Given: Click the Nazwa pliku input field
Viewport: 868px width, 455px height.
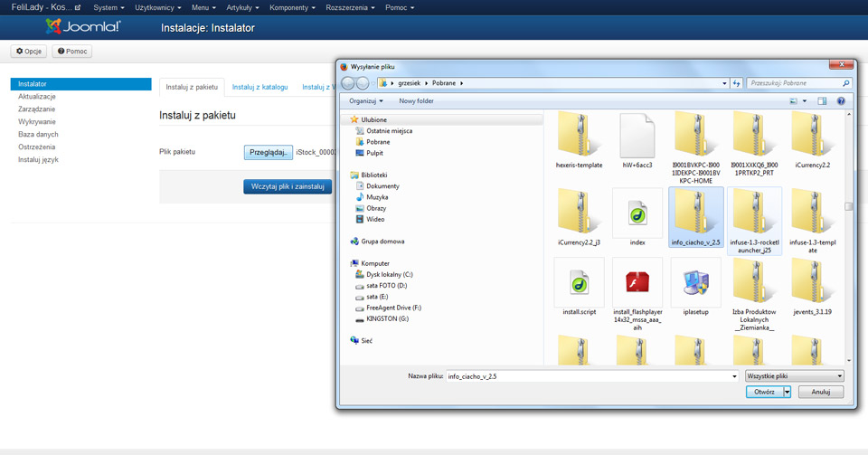Looking at the screenshot, I should (588, 375).
